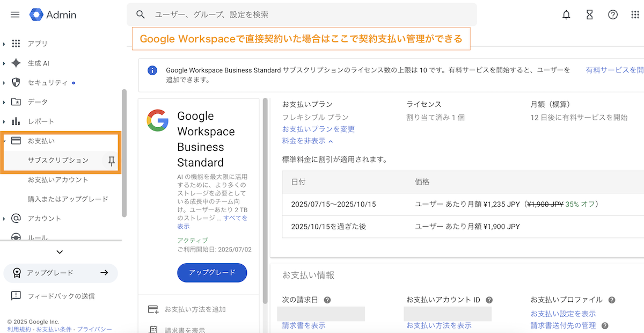Click the ご利用開始日: 2025/07/02 text
Screen dimensions: 644x333
pos(215,250)
